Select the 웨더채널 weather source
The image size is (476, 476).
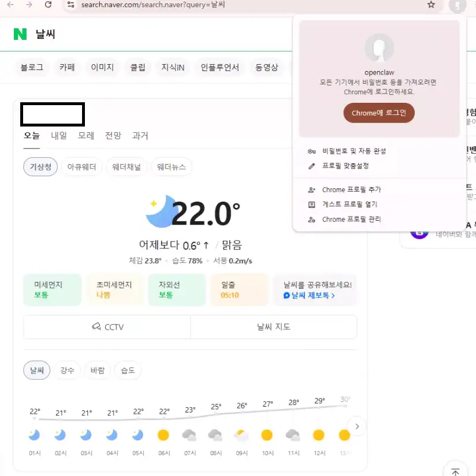pyautogui.click(x=127, y=167)
